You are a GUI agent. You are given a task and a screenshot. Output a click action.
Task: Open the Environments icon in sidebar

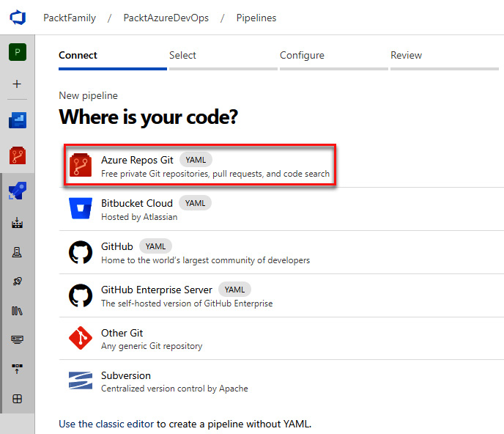pos(17,252)
